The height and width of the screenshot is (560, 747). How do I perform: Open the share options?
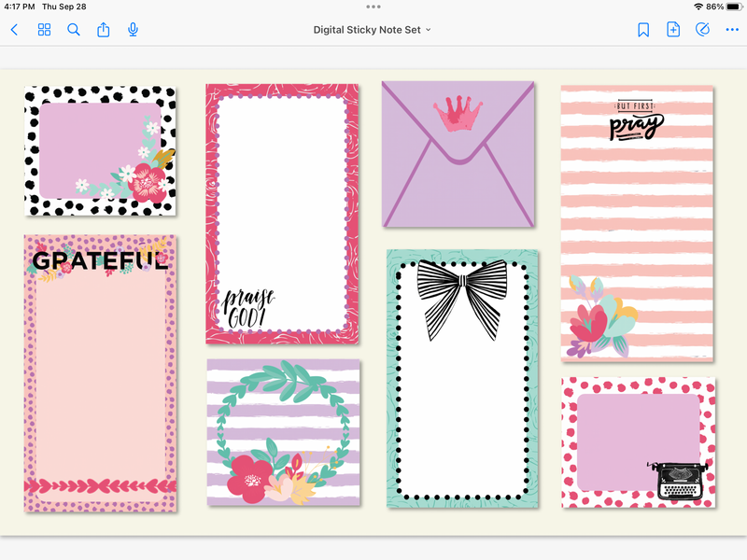click(x=104, y=29)
